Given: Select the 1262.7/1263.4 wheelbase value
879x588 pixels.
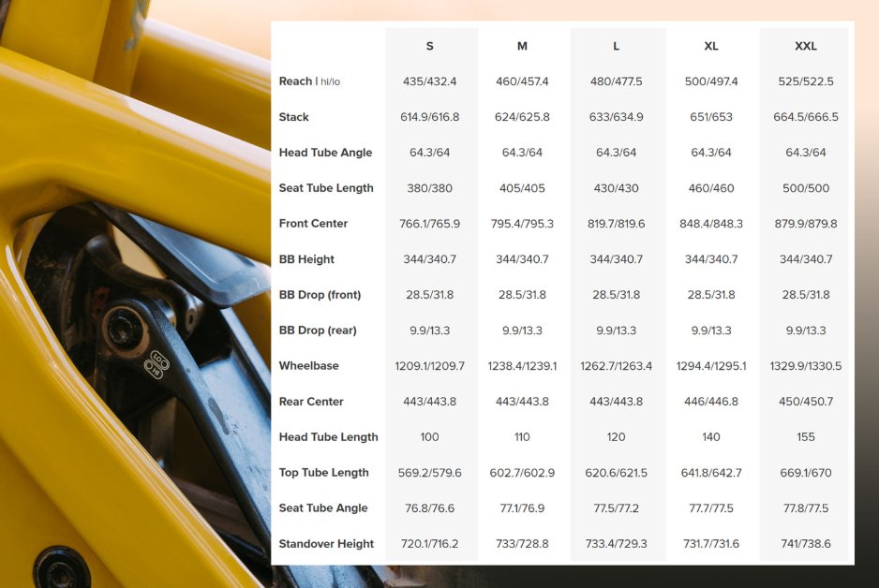Looking at the screenshot, I should click(x=617, y=366).
